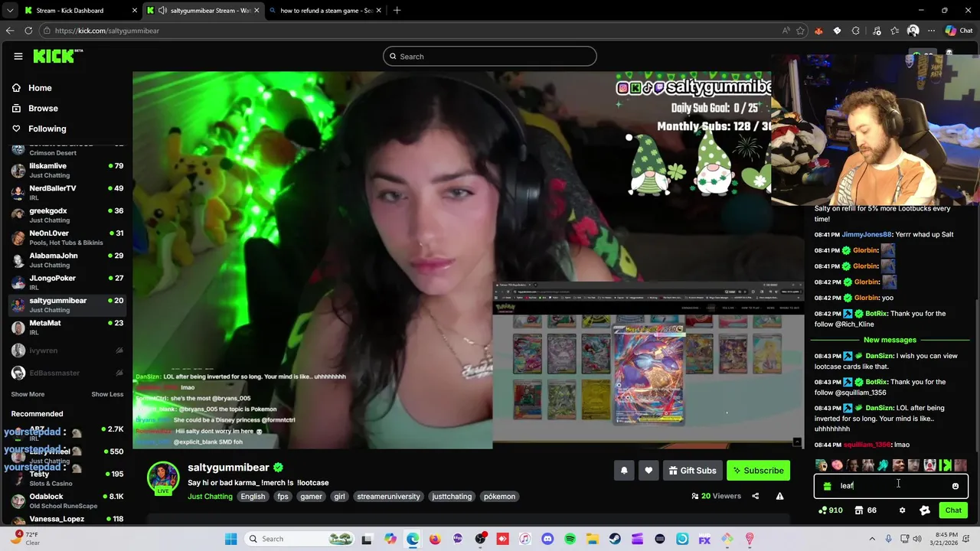Open saltygummibear profile avatar
The height and width of the screenshot is (551, 980).
coord(163,478)
